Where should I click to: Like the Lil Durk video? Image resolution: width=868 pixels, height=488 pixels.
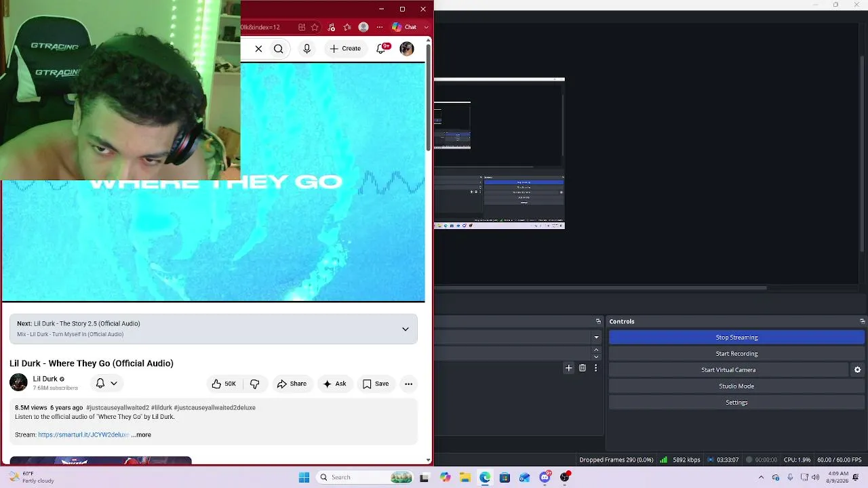point(223,384)
